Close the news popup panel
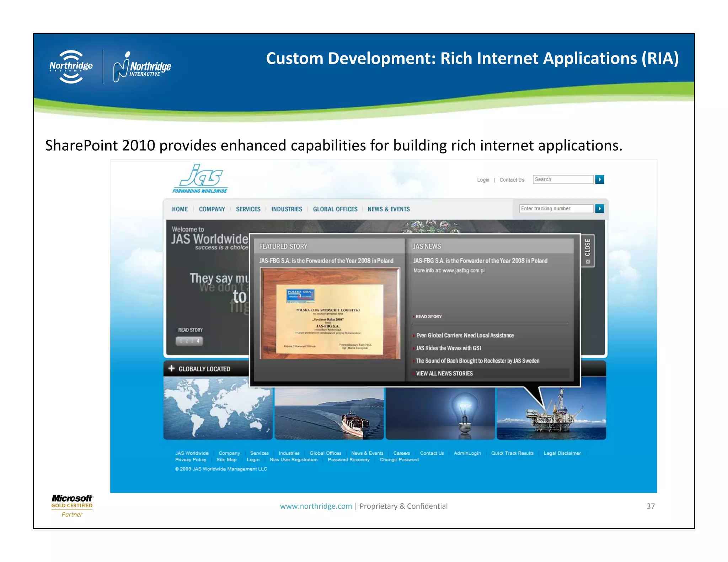728x562 pixels. click(588, 251)
